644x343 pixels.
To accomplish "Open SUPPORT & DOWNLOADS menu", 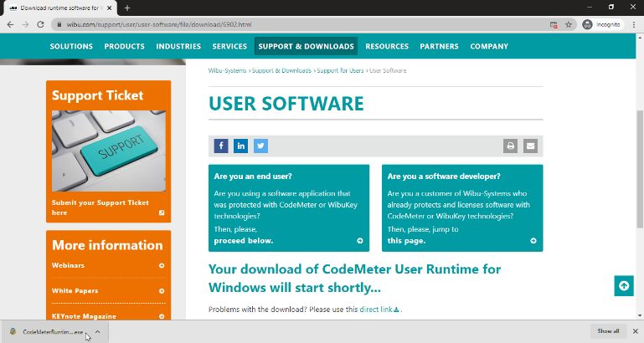I will coord(306,46).
